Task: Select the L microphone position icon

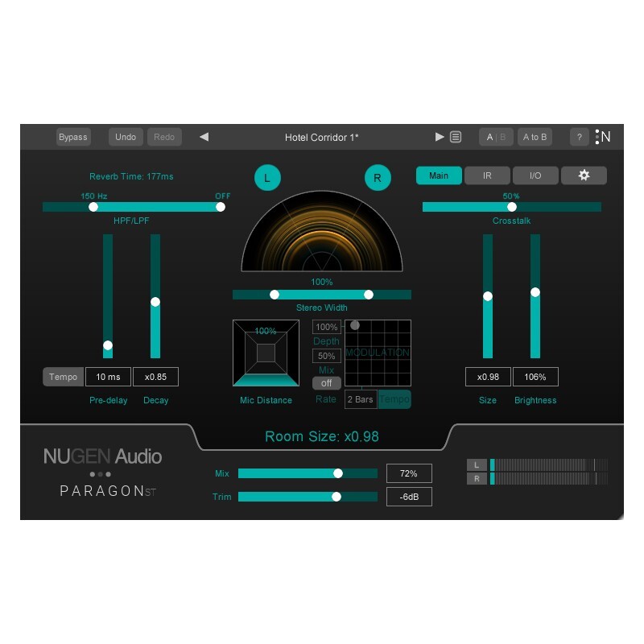Action: point(267,177)
